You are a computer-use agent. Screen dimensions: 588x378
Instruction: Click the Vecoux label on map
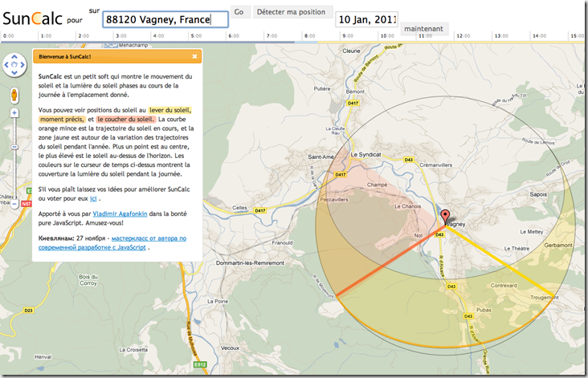pyautogui.click(x=230, y=348)
